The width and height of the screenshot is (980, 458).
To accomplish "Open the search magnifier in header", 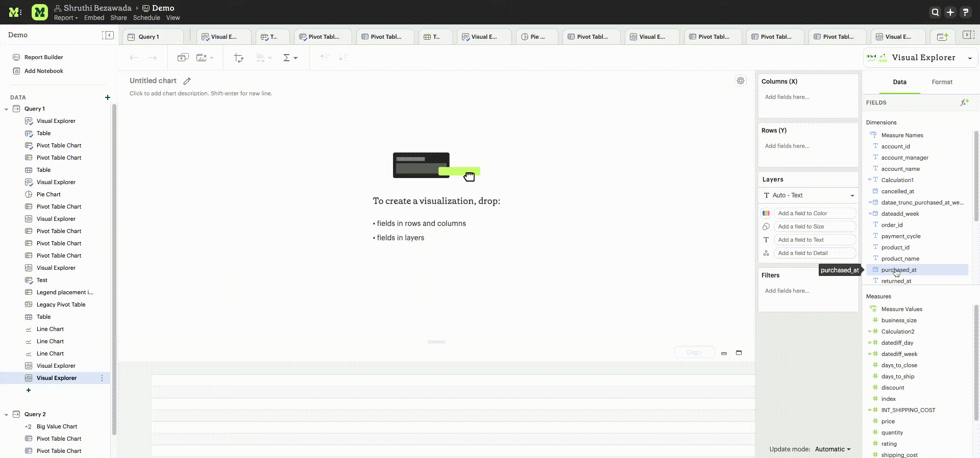I will click(935, 12).
